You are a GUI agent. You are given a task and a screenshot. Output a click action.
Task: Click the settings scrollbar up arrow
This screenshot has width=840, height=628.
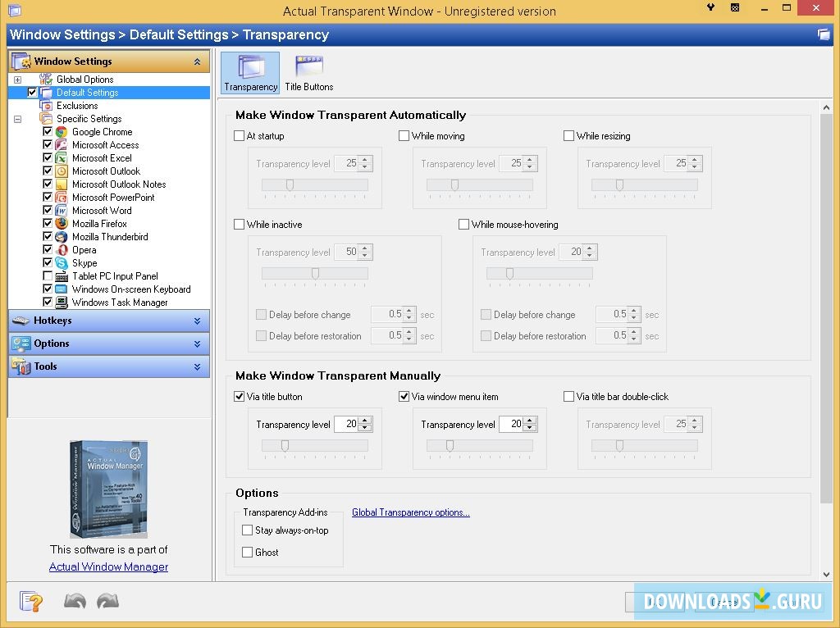tap(826, 107)
